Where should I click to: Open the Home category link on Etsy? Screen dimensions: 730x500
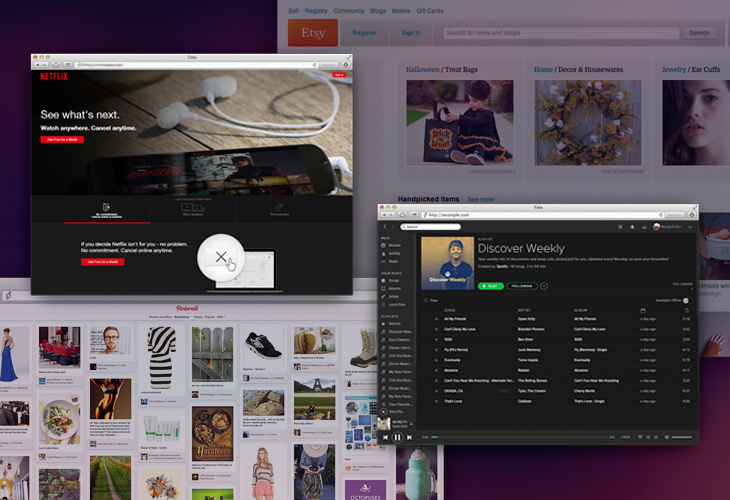click(543, 69)
